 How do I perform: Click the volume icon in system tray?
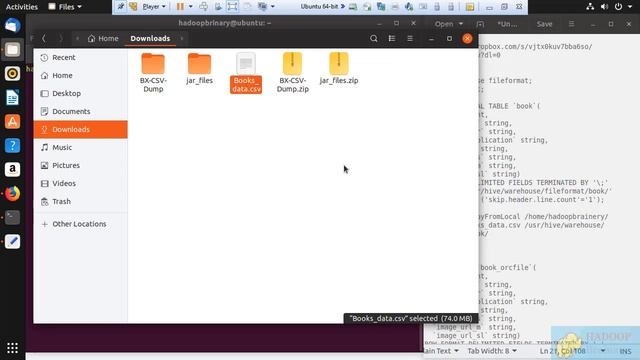(604, 7)
